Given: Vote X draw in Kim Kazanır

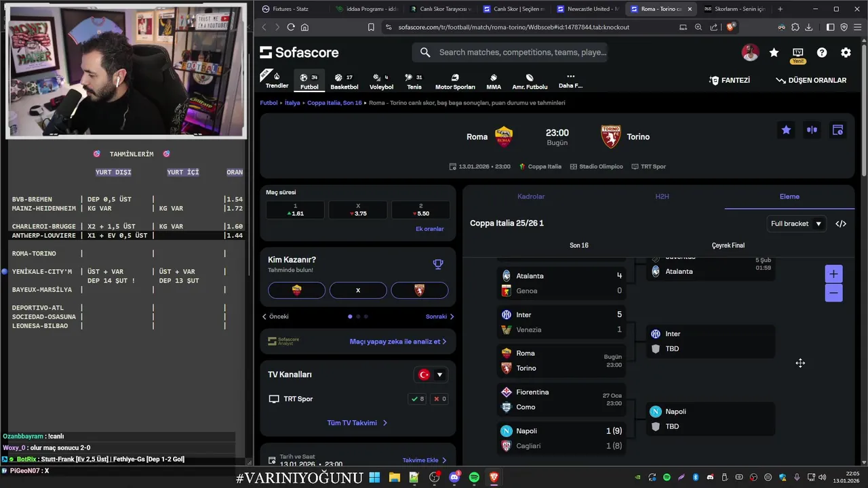Looking at the screenshot, I should [x=358, y=290].
